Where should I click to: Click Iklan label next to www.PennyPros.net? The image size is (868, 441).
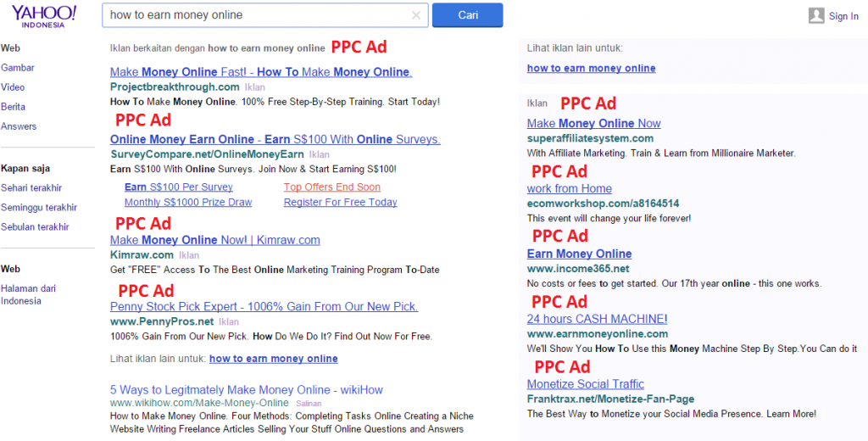[229, 322]
